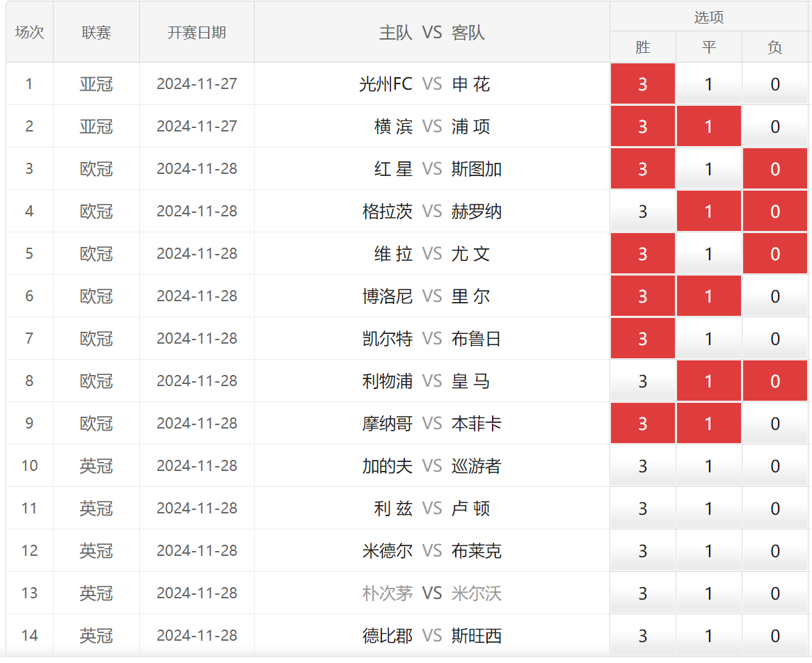Click 亚冠 league cell in row 1
Image resolution: width=812 pixels, height=663 pixels.
(96, 84)
